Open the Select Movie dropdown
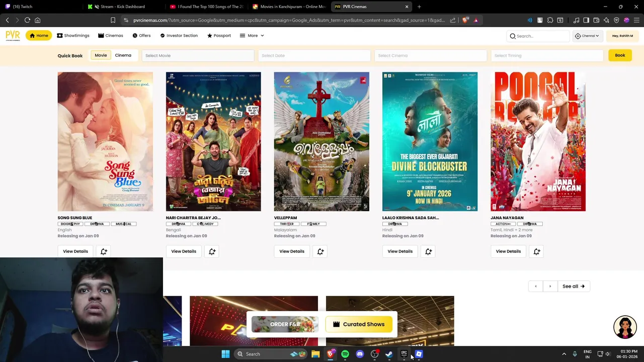The height and width of the screenshot is (362, 644). pyautogui.click(x=198, y=55)
